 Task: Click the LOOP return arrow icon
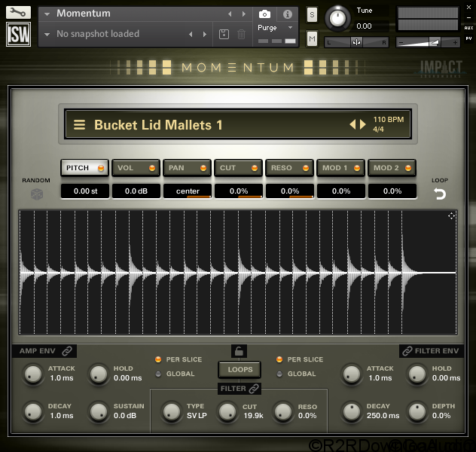(x=440, y=194)
